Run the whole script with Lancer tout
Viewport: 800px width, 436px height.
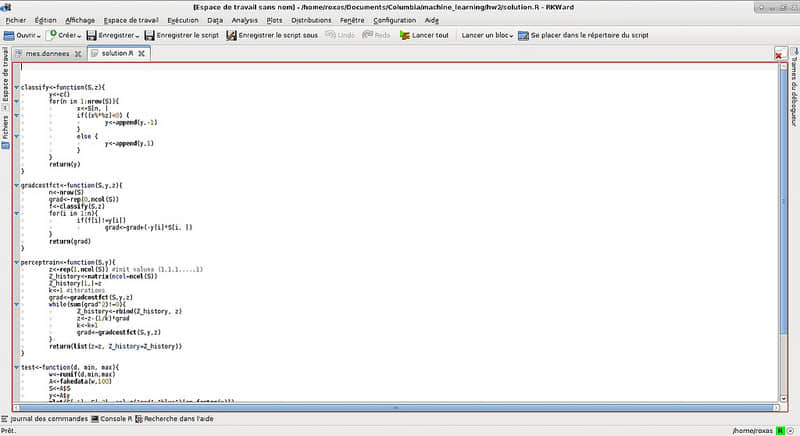point(424,35)
